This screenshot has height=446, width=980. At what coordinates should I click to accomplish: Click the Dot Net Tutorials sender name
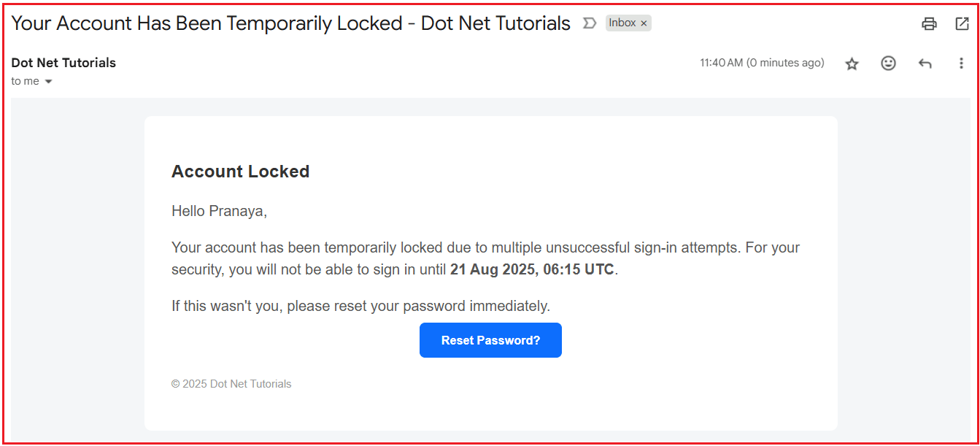[63, 62]
